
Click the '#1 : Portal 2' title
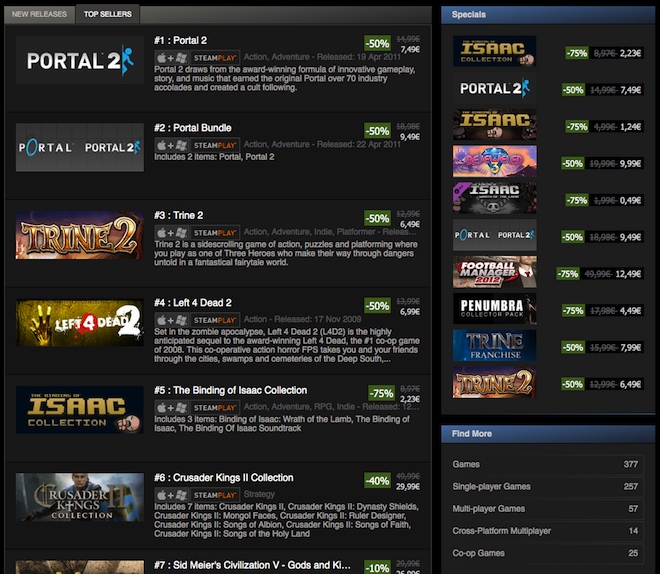(x=180, y=40)
